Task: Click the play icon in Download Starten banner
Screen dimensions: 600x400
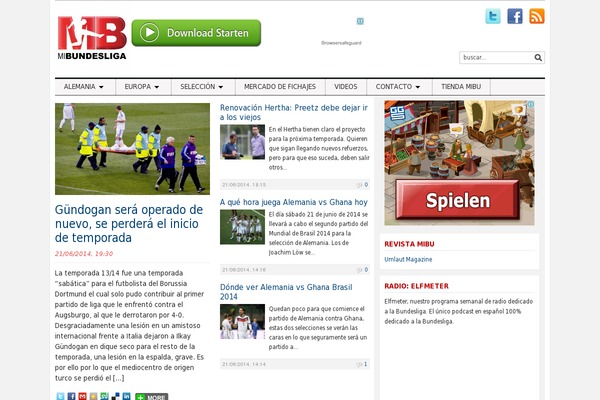Action: [x=149, y=33]
